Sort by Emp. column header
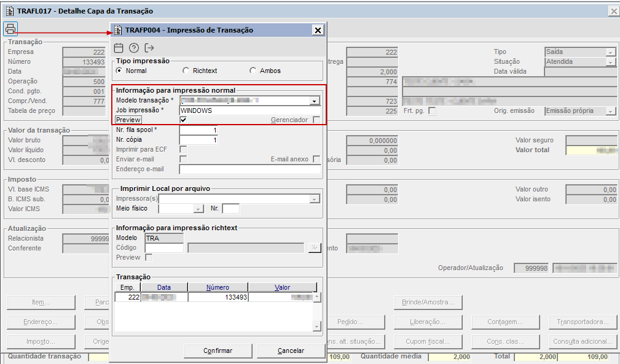 (x=127, y=287)
